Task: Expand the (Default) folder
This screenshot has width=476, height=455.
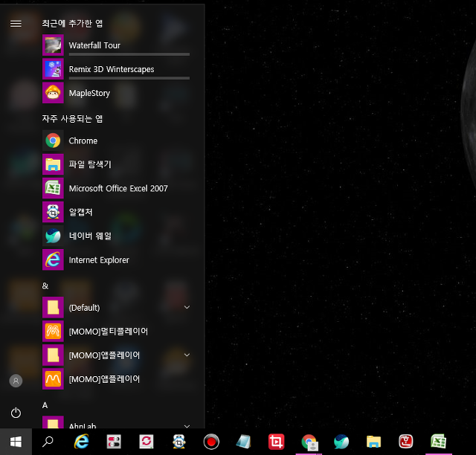Action: 187,307
